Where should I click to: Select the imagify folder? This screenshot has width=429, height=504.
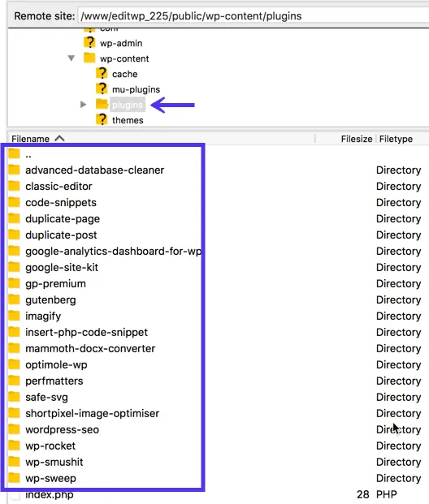(43, 317)
